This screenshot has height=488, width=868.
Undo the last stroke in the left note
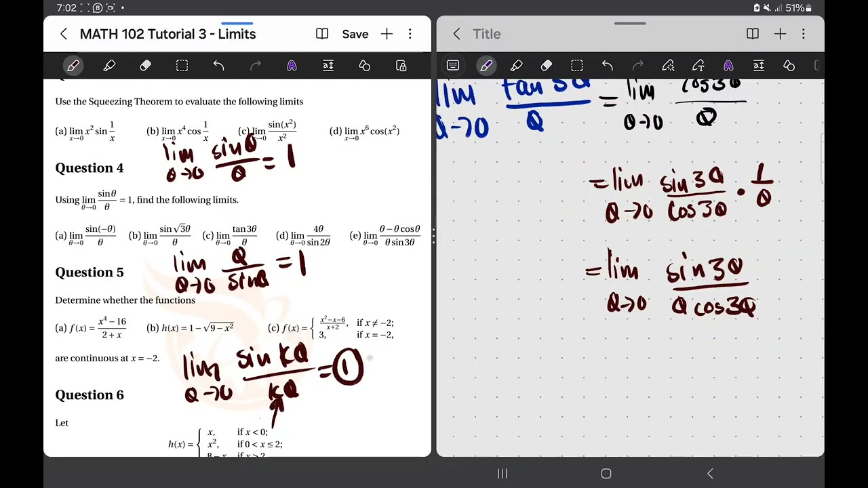click(x=218, y=66)
